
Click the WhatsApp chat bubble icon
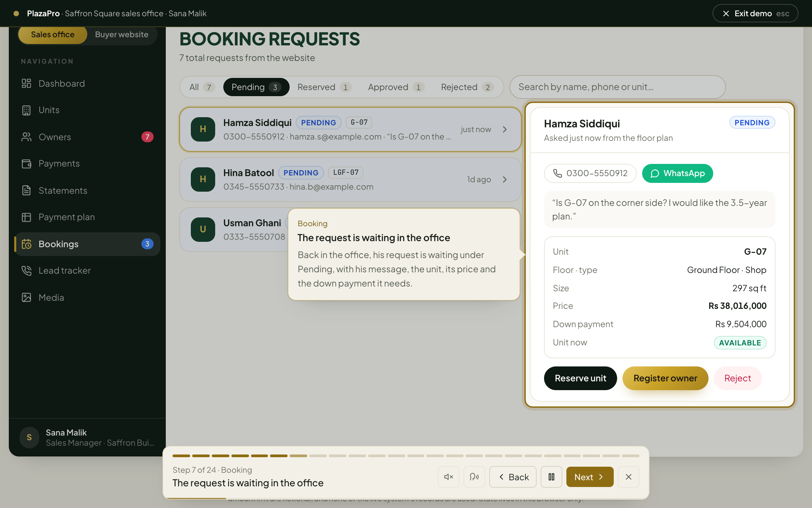pos(655,173)
